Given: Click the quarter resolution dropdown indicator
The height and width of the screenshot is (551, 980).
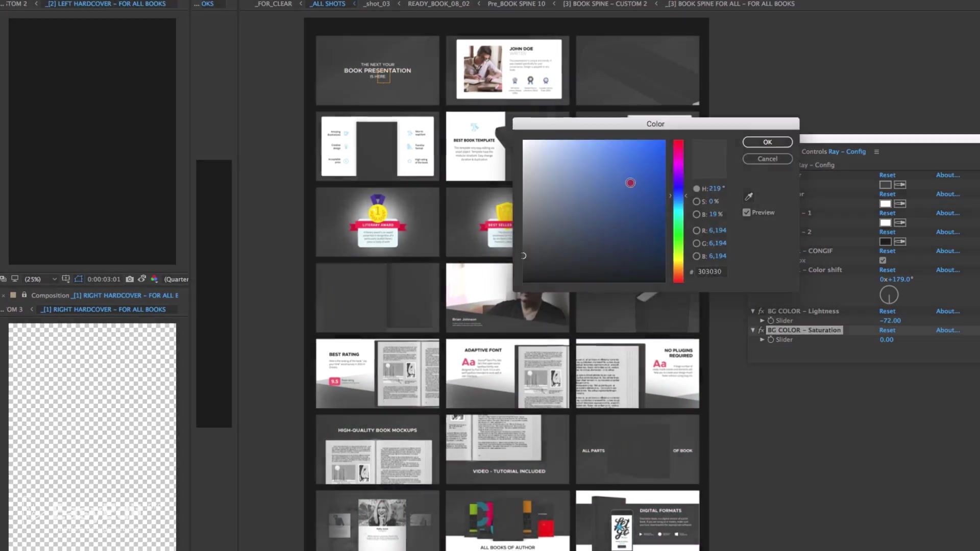Looking at the screenshot, I should click(x=176, y=279).
